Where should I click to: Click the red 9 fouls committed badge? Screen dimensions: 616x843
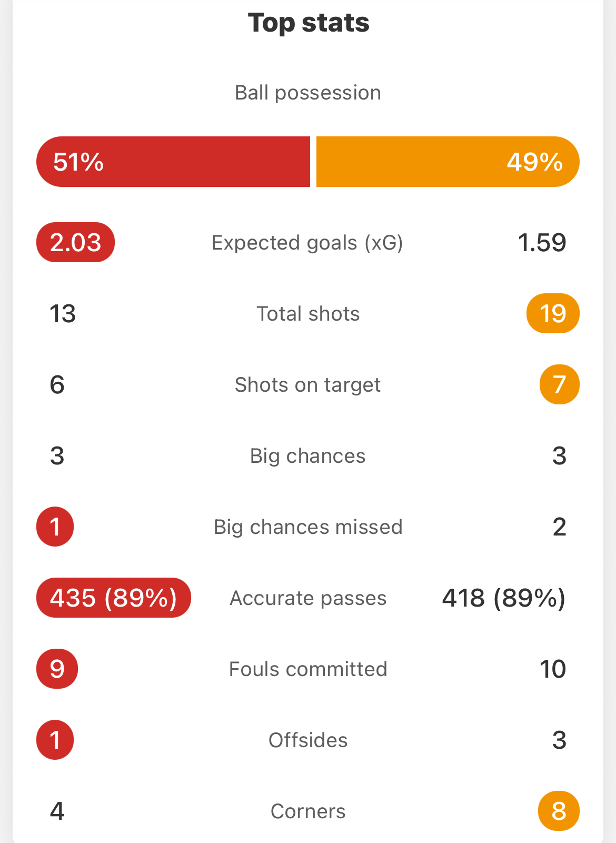pyautogui.click(x=57, y=669)
